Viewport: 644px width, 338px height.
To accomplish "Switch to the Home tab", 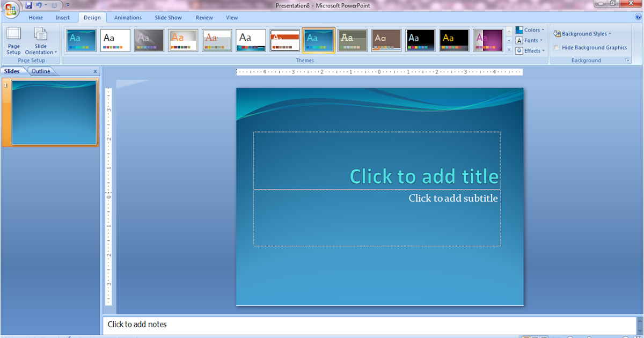I will coord(36,18).
